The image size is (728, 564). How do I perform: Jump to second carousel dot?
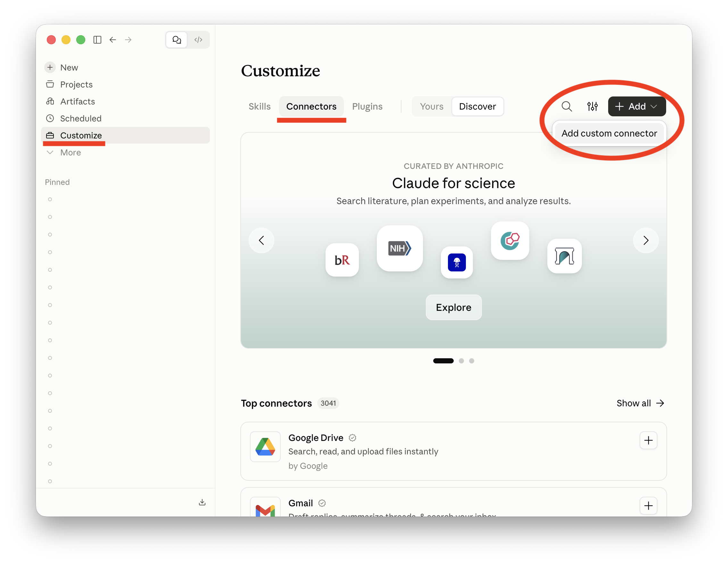[461, 361]
